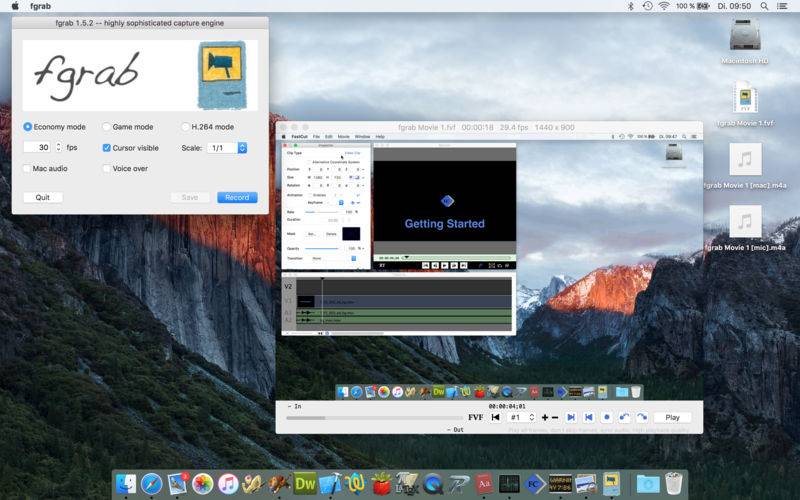Click the blue record dot in the player bar

point(606,417)
